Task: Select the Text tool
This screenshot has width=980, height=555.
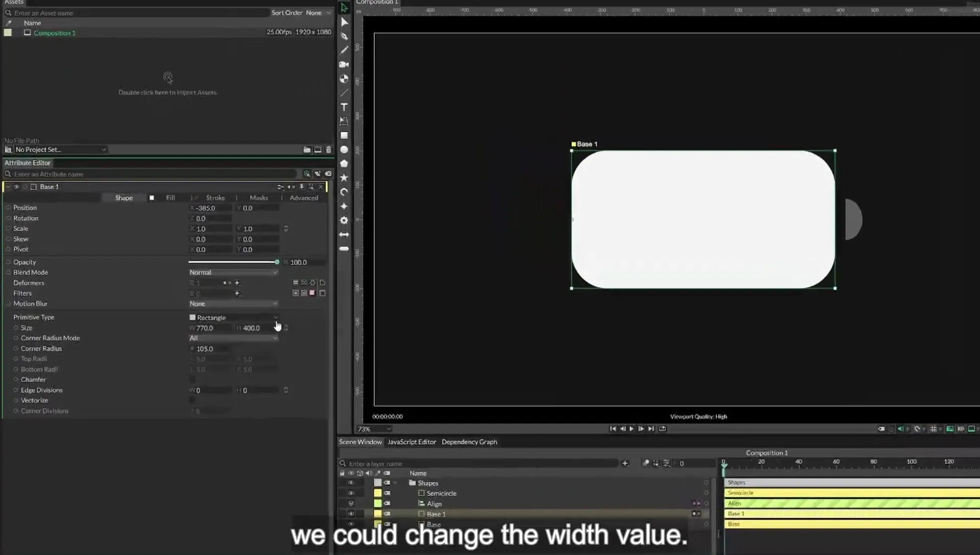Action: [344, 107]
